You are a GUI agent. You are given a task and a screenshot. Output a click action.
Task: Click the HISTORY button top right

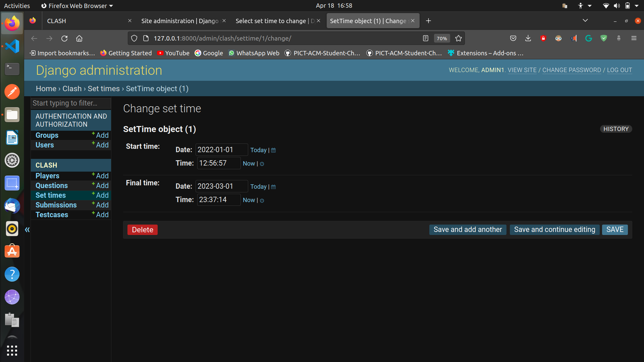pos(616,129)
